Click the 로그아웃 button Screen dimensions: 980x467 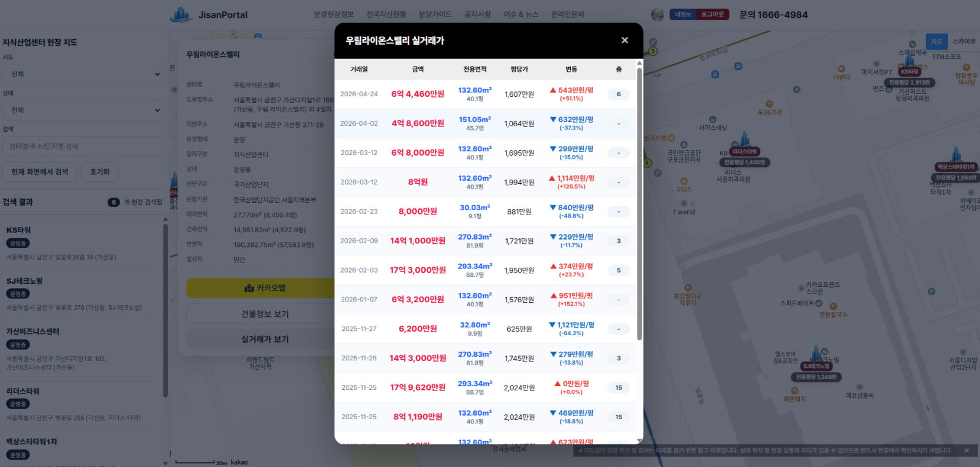712,14
